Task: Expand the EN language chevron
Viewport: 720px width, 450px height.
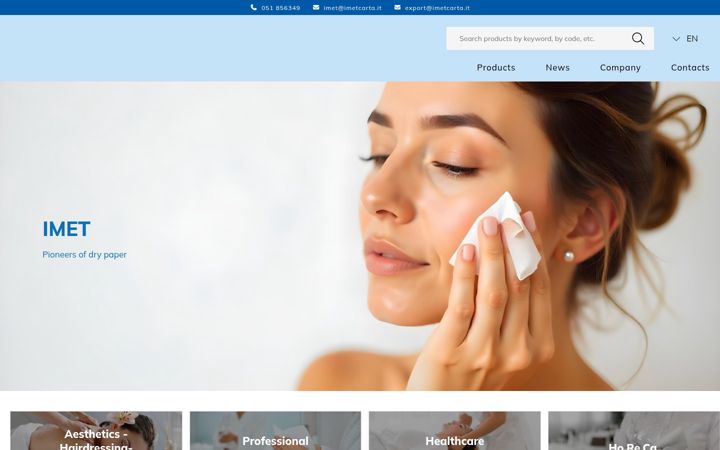Action: pos(676,39)
